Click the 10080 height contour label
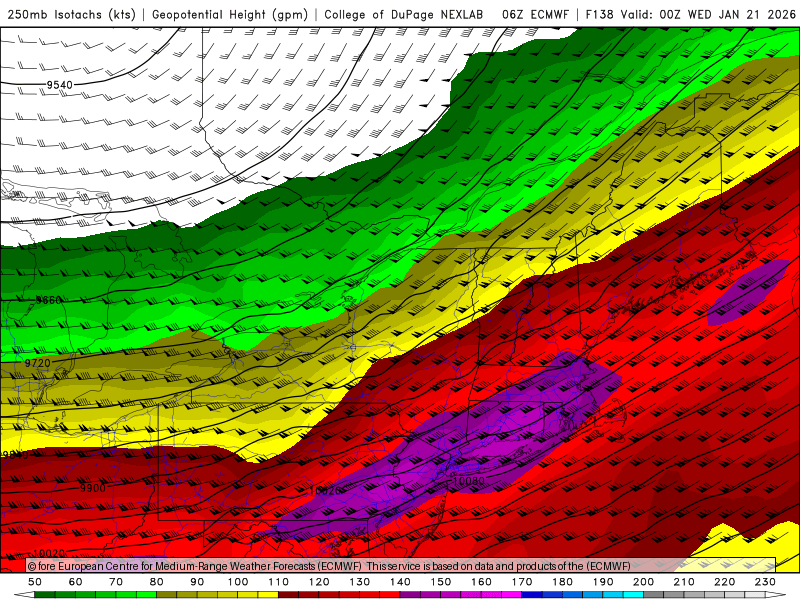The image size is (800, 600). pyautogui.click(x=468, y=481)
